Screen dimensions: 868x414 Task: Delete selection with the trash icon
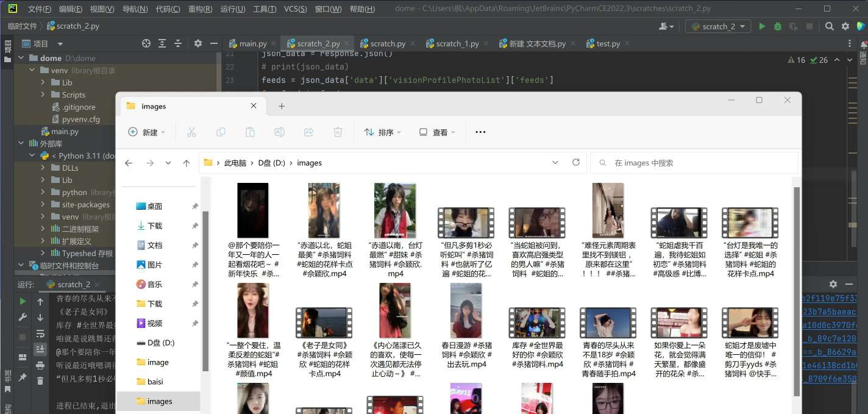click(x=338, y=132)
